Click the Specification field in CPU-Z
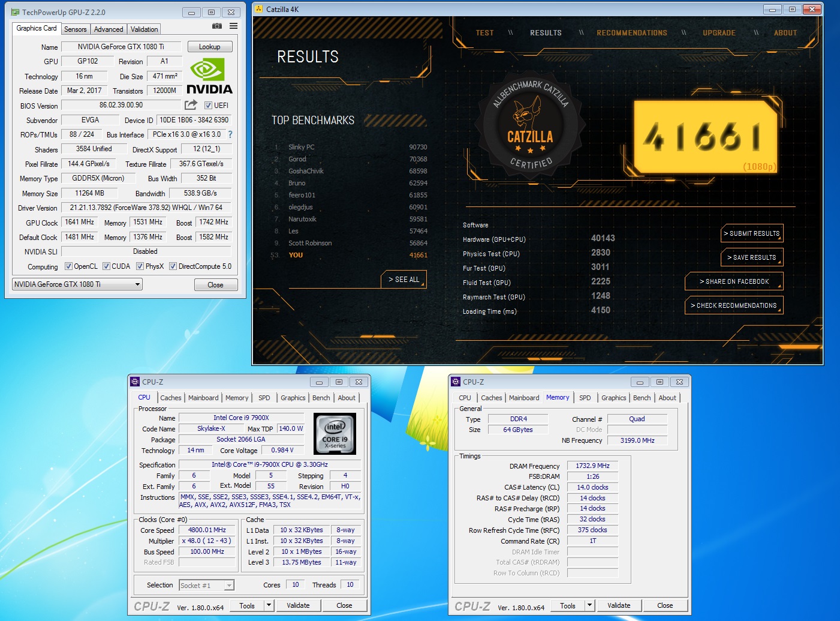Screen dimensions: 840x621 (x=270, y=464)
